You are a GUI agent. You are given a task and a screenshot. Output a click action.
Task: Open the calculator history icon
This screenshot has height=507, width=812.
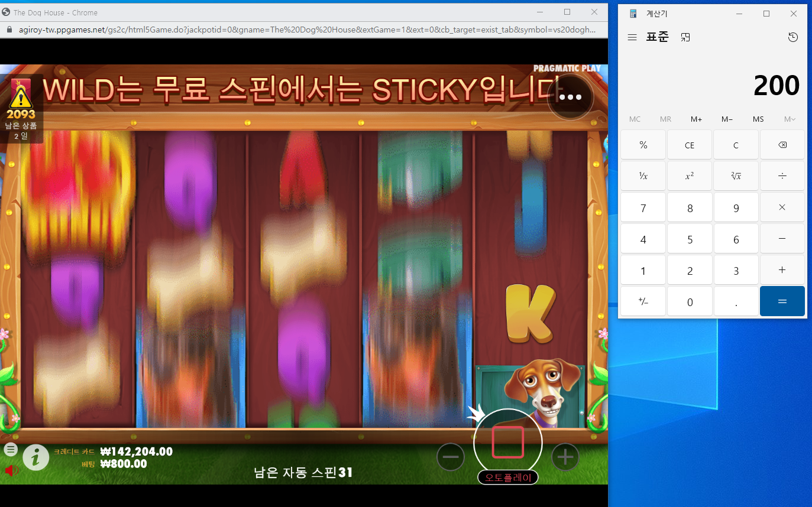(793, 37)
